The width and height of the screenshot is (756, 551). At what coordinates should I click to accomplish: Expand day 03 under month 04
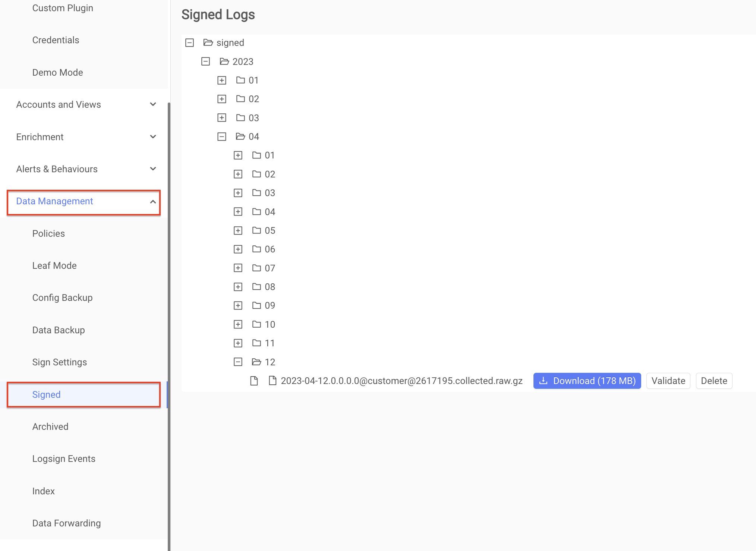pyautogui.click(x=238, y=193)
